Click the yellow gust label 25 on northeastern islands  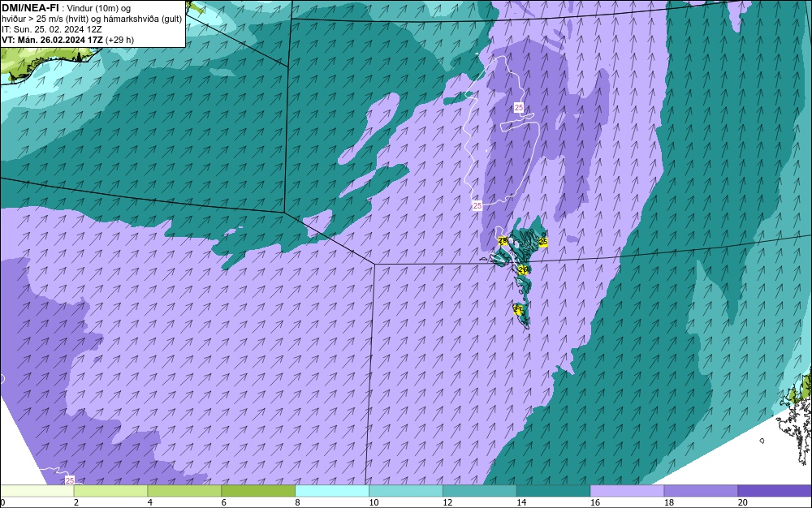tap(542, 242)
